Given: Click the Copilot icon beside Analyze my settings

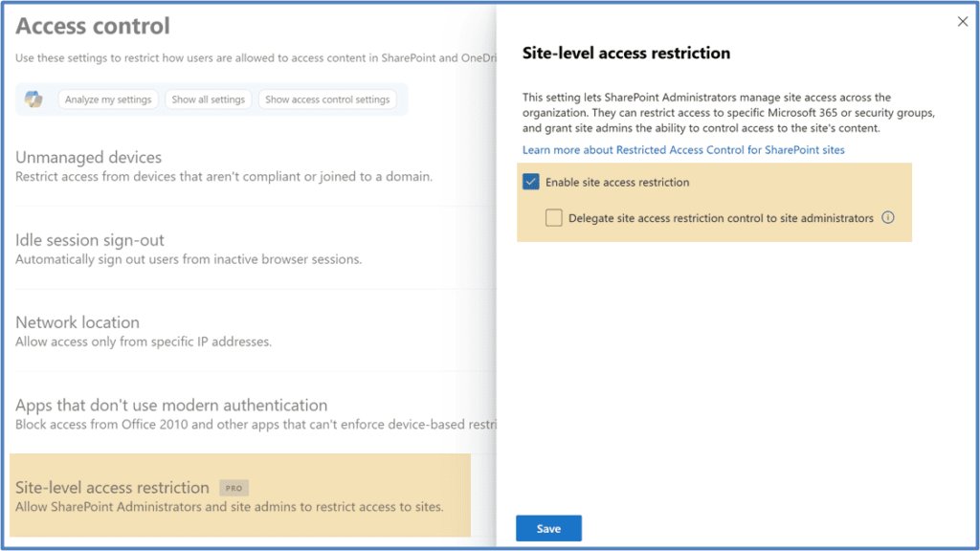Looking at the screenshot, I should click(x=33, y=99).
